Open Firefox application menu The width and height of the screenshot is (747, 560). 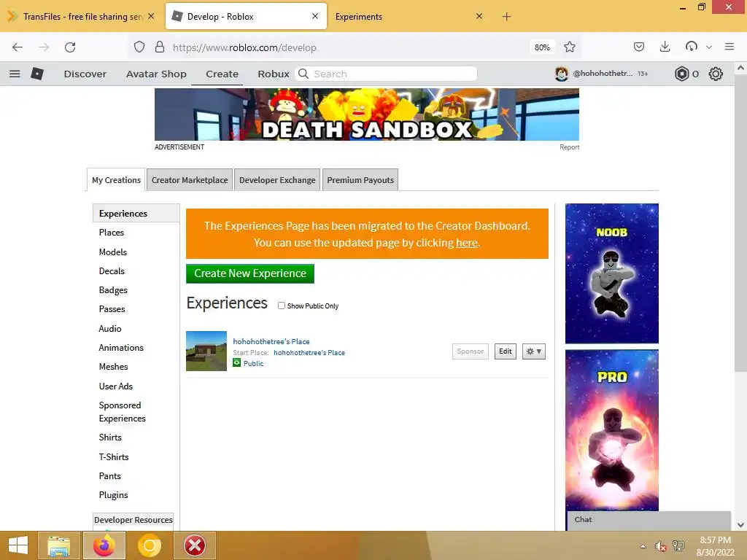pyautogui.click(x=729, y=47)
